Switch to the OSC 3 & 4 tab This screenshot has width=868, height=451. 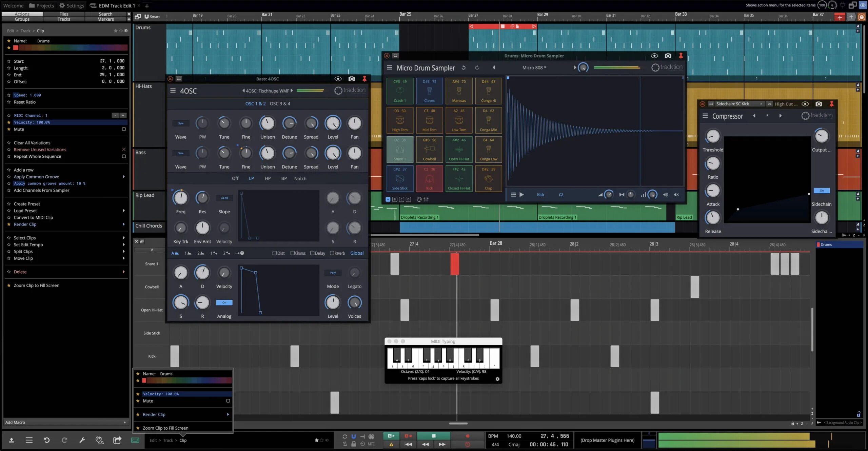(280, 103)
